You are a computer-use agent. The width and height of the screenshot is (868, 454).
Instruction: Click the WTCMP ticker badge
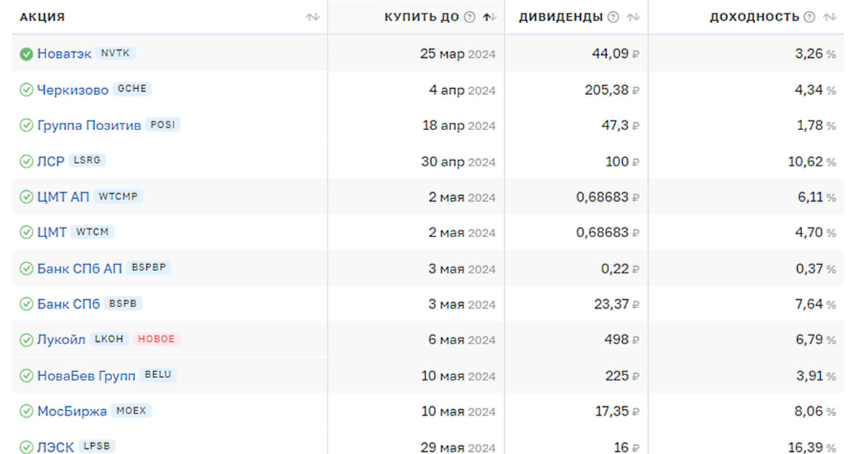click(118, 196)
